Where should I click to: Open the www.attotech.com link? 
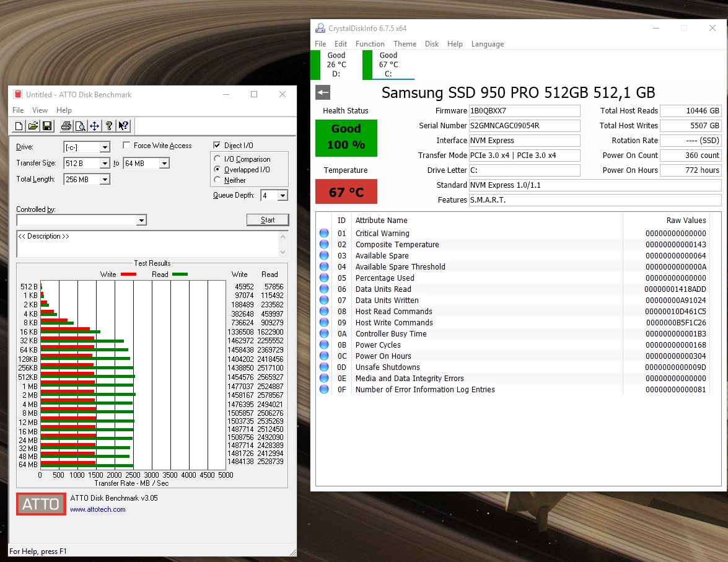tap(98, 509)
